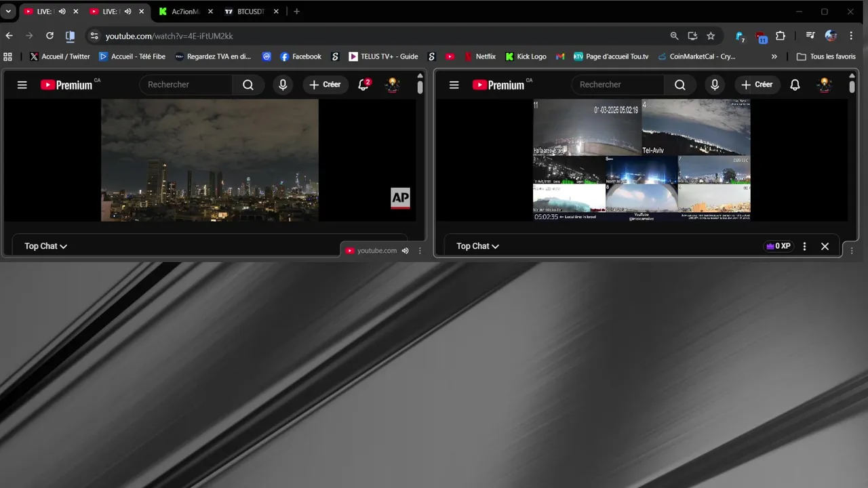Open Regardez TVA en direct bookmark
868x488 pixels.
(213, 56)
